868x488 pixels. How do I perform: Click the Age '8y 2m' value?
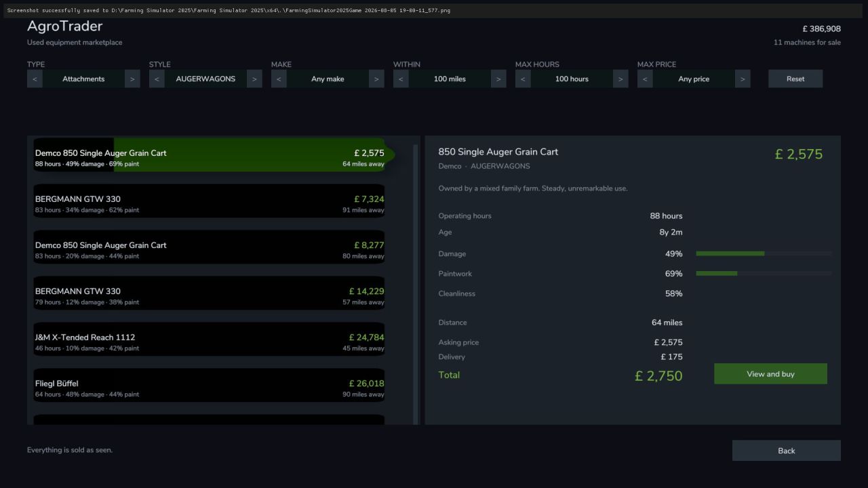click(x=671, y=232)
